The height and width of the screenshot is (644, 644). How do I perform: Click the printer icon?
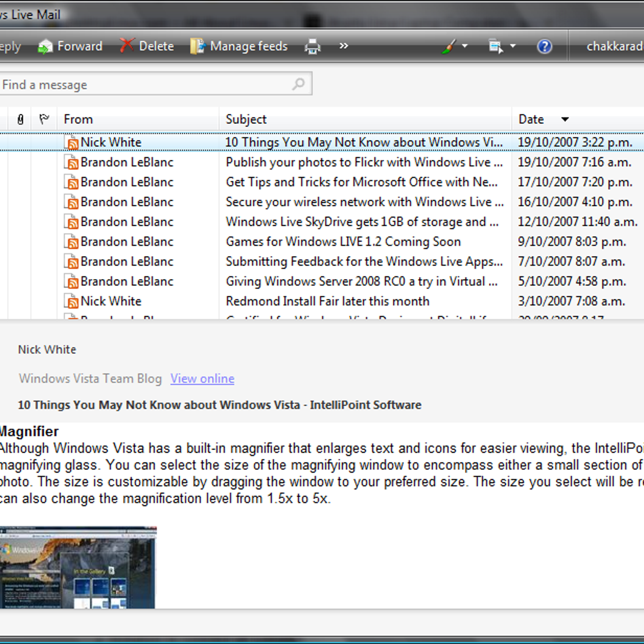click(x=312, y=46)
